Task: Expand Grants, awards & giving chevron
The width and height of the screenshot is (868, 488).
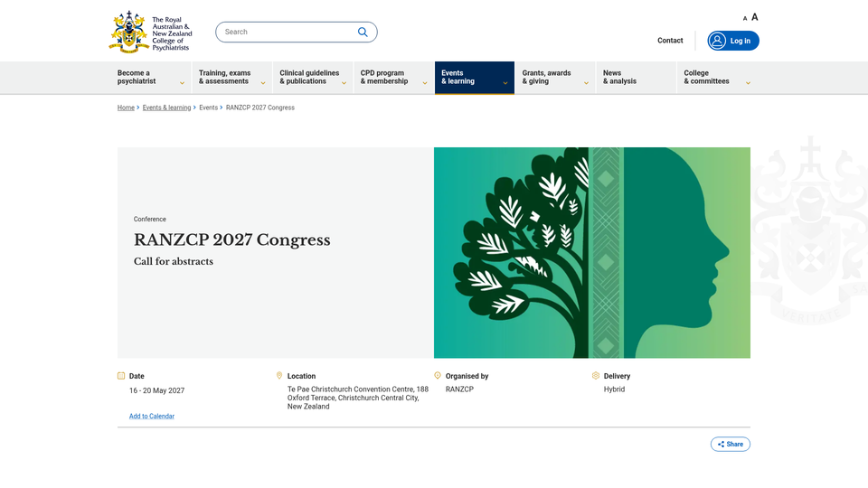Action: coord(586,83)
